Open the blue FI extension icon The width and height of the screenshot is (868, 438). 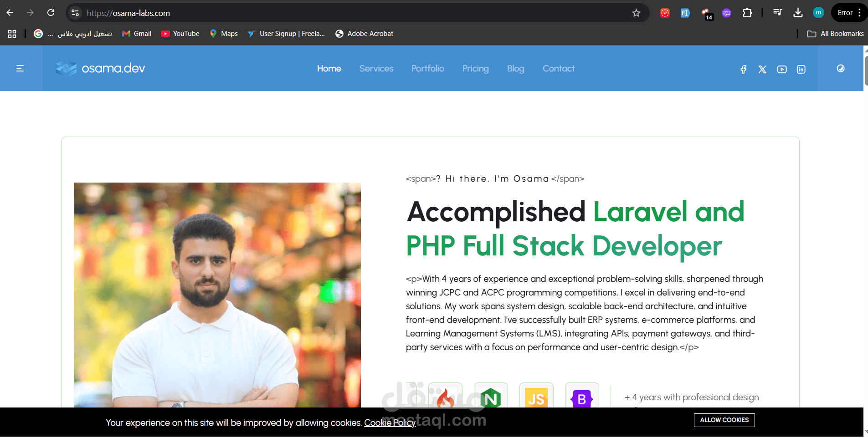[685, 13]
